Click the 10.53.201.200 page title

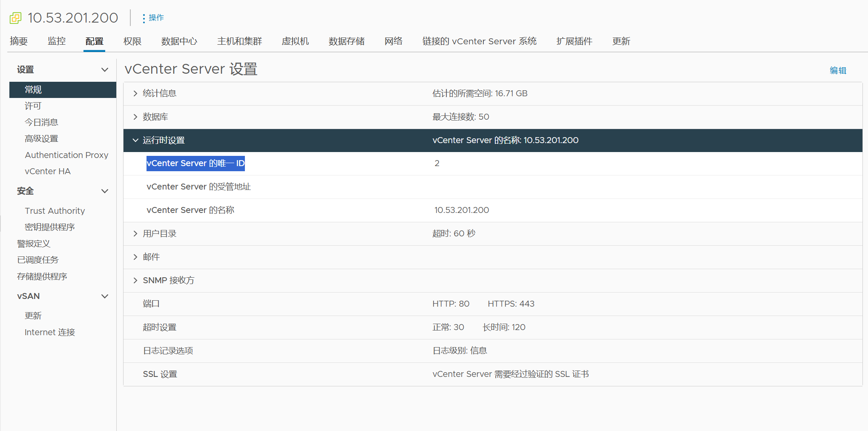pos(73,18)
